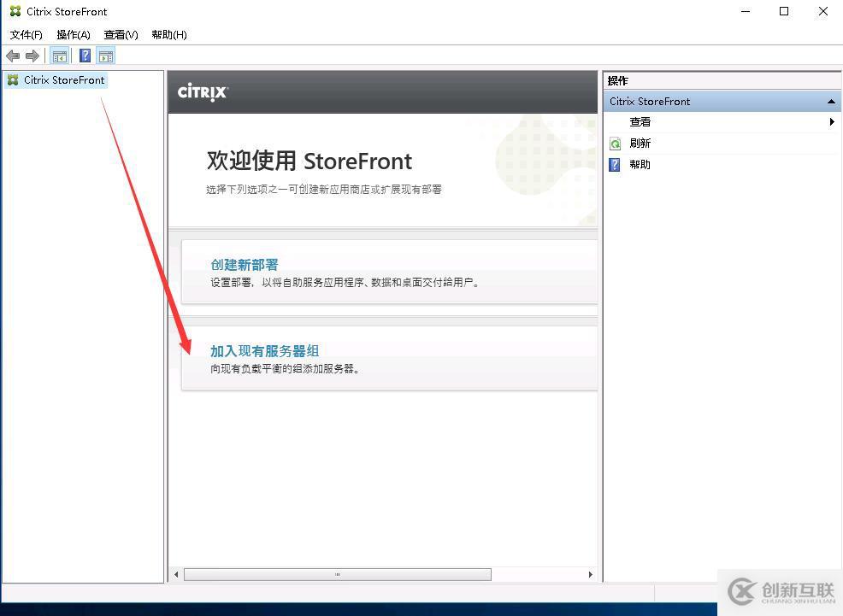
Task: Click the Back arrow toolbar icon
Action: pos(13,56)
